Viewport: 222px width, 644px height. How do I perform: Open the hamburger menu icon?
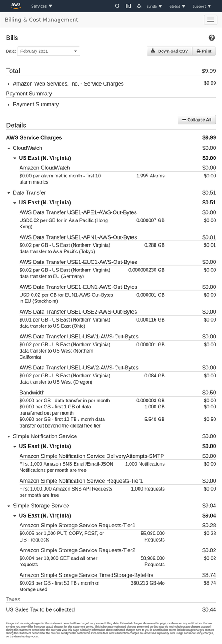[210, 20]
